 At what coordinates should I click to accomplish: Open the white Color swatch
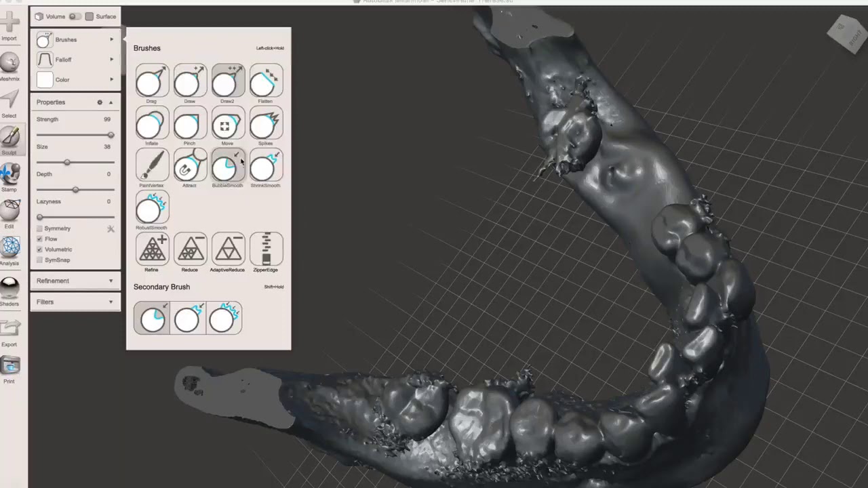(45, 80)
